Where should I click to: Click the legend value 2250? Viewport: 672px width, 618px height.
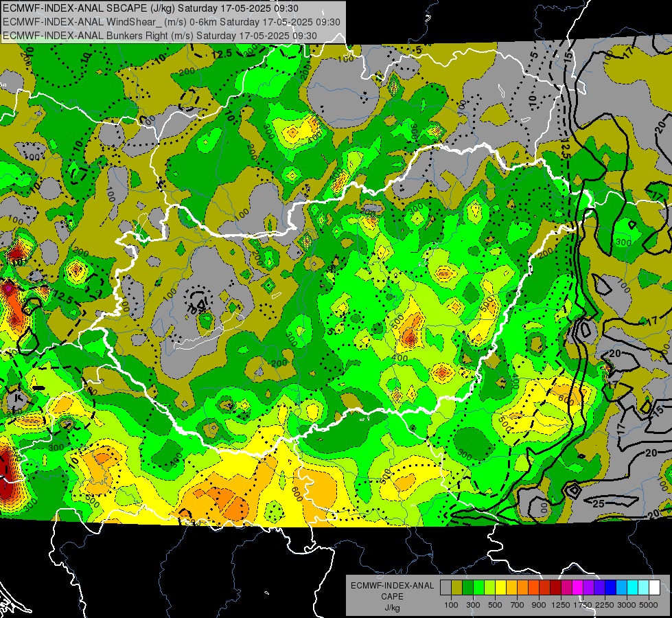coord(605,605)
